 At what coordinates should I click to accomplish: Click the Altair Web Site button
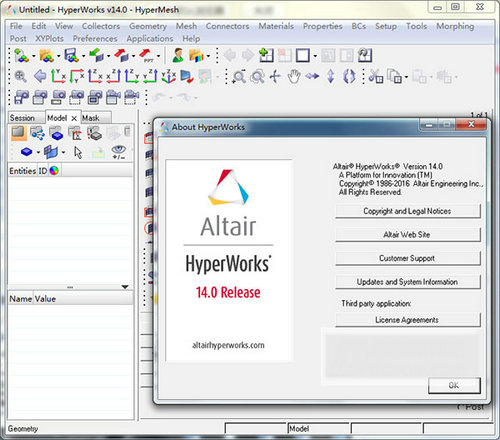pyautogui.click(x=407, y=235)
